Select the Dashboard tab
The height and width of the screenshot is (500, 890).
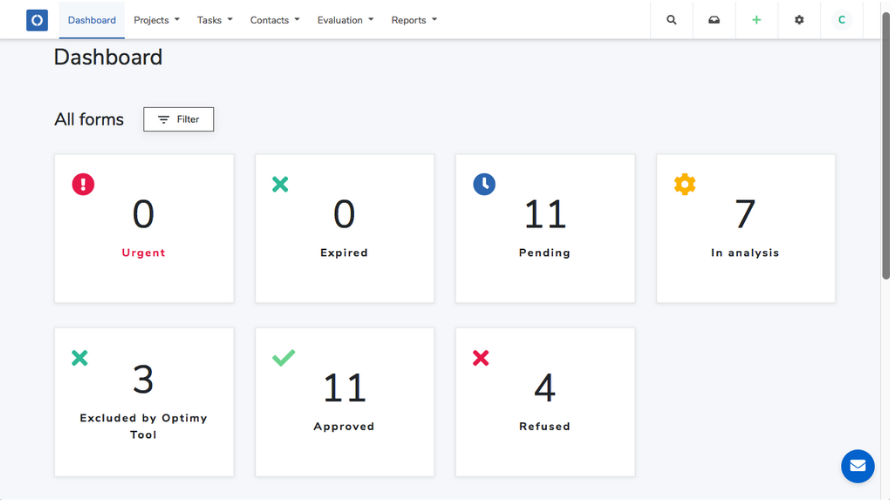point(92,20)
